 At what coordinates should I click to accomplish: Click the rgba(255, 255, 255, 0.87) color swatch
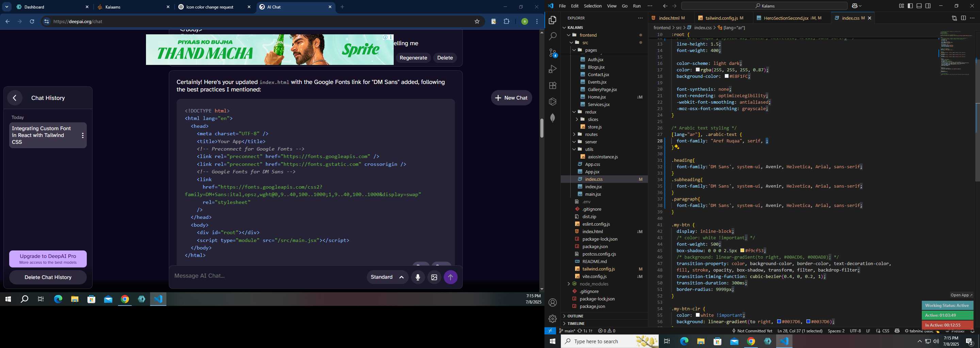[698, 70]
